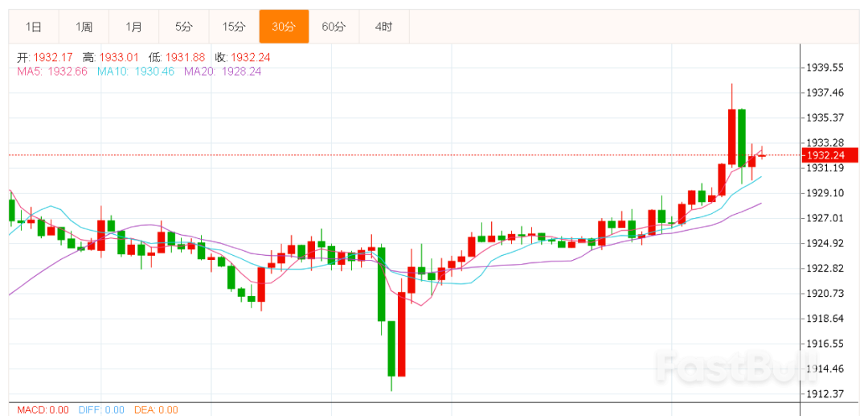868x416 pixels.
Task: Click the red current price tag 1932.24
Action: [x=830, y=155]
